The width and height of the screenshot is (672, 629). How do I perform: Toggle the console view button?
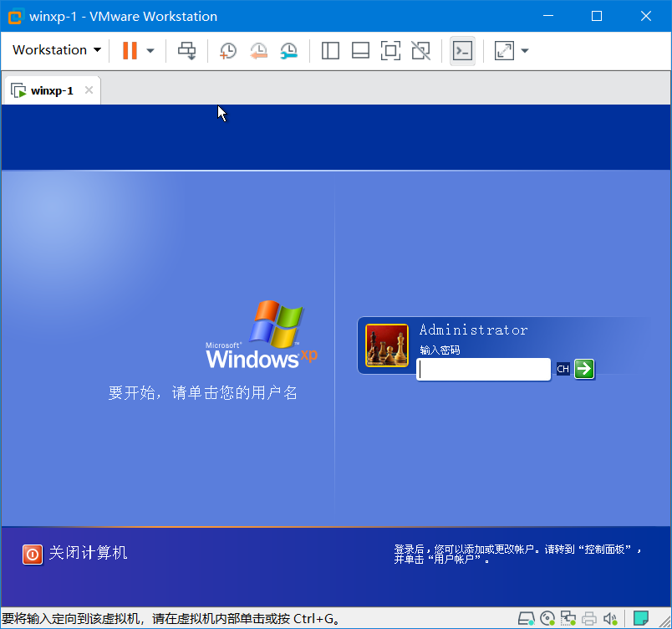tap(462, 50)
